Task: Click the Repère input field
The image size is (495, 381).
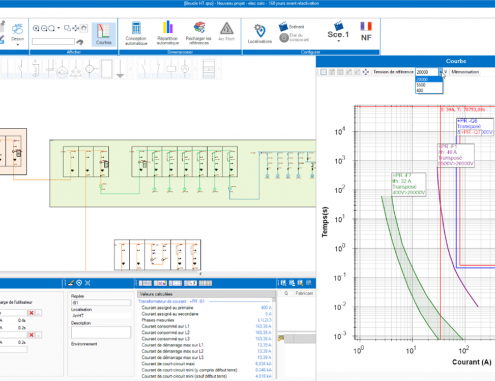Action: (x=101, y=303)
